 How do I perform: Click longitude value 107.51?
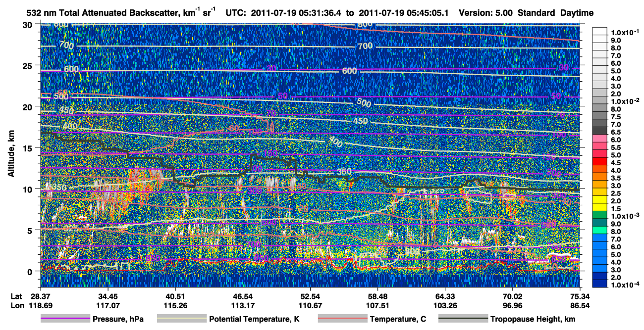[378, 306]
